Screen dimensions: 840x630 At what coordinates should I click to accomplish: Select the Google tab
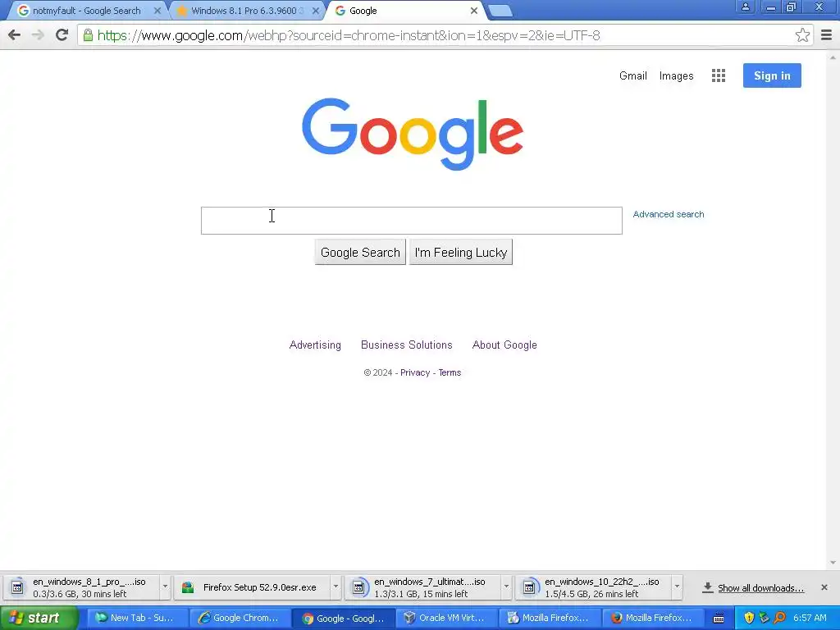pos(404,11)
